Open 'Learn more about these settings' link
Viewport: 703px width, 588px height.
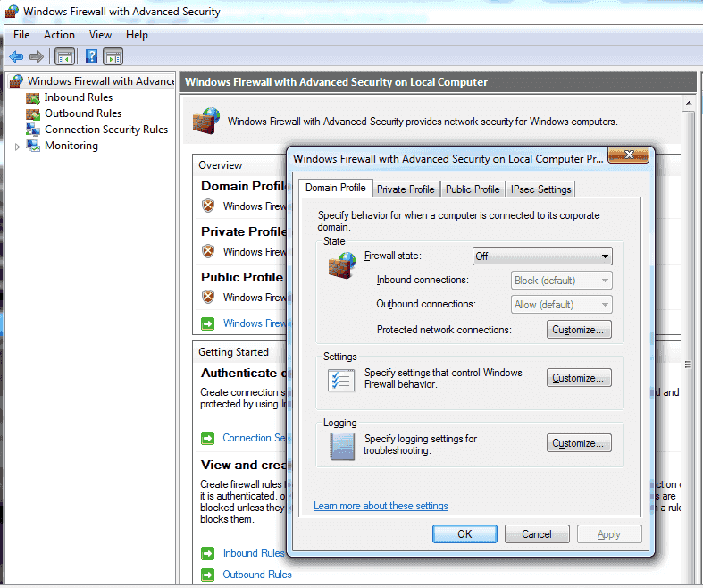[x=381, y=506]
